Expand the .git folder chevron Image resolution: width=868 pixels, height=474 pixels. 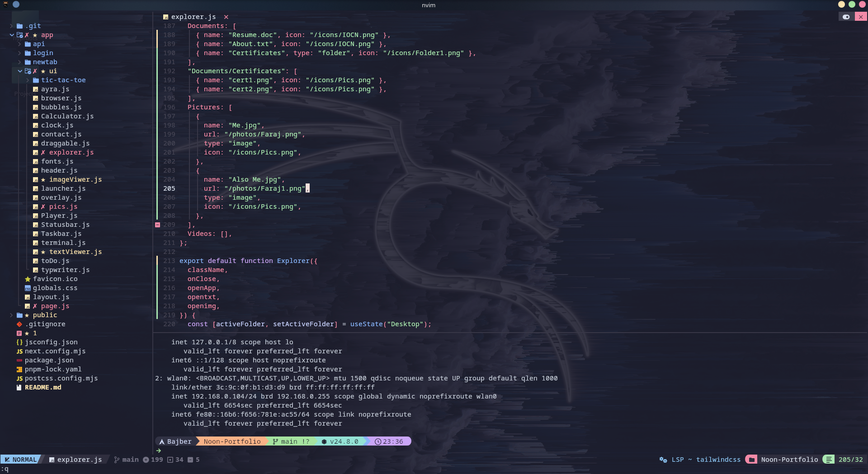[12, 26]
